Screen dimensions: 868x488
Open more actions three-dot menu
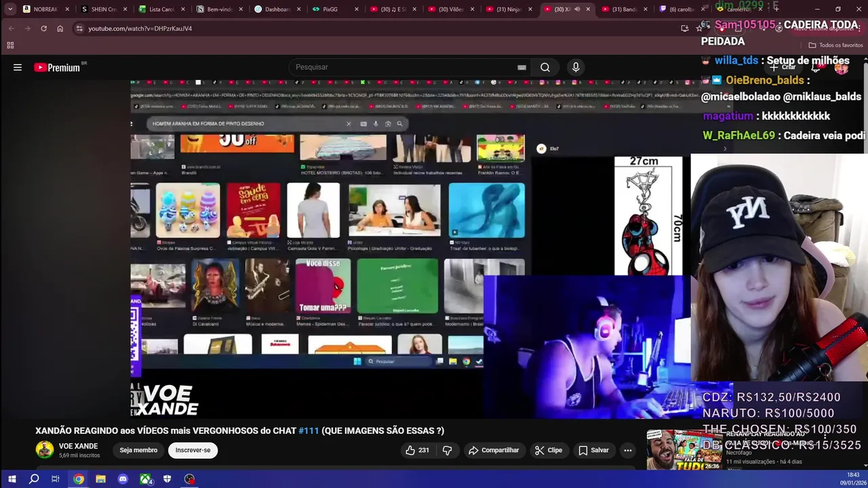(628, 450)
